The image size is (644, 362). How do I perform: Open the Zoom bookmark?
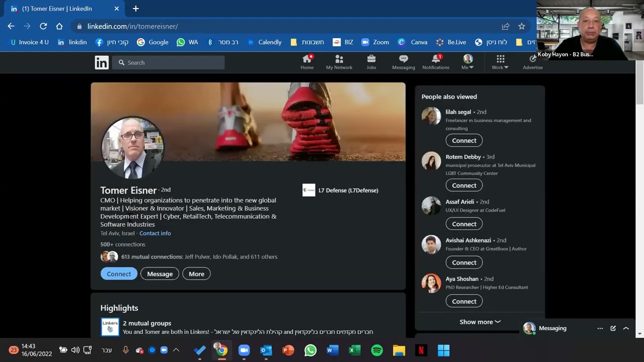[x=375, y=42]
